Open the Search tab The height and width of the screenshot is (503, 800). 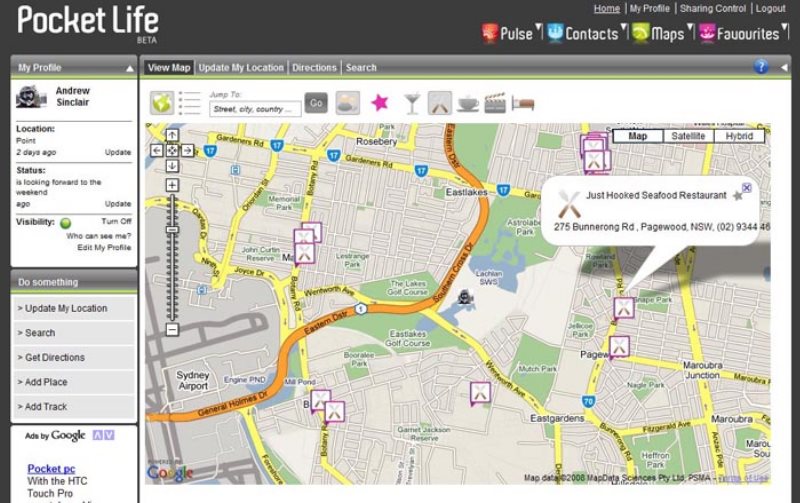(x=361, y=68)
